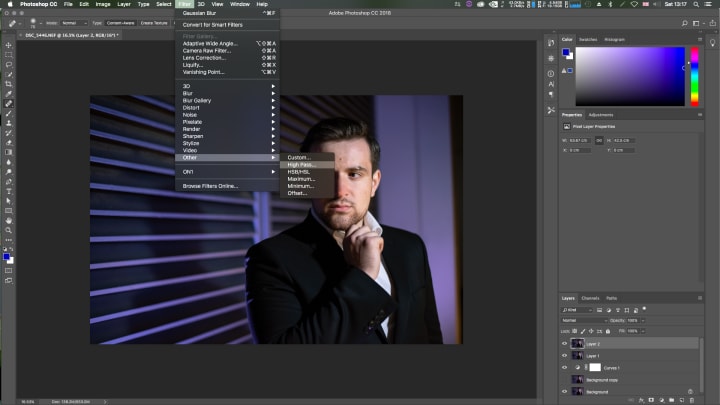Image resolution: width=720 pixels, height=405 pixels.
Task: Open the Blur submenu
Action: point(227,93)
